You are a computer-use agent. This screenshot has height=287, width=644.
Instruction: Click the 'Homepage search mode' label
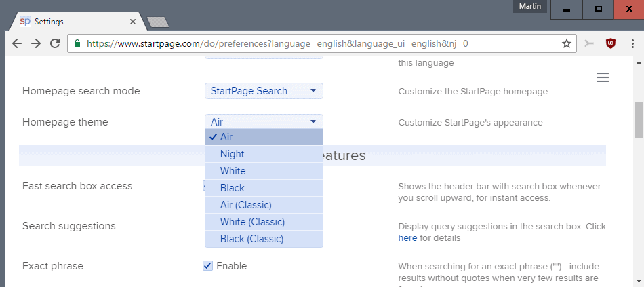pyautogui.click(x=81, y=91)
